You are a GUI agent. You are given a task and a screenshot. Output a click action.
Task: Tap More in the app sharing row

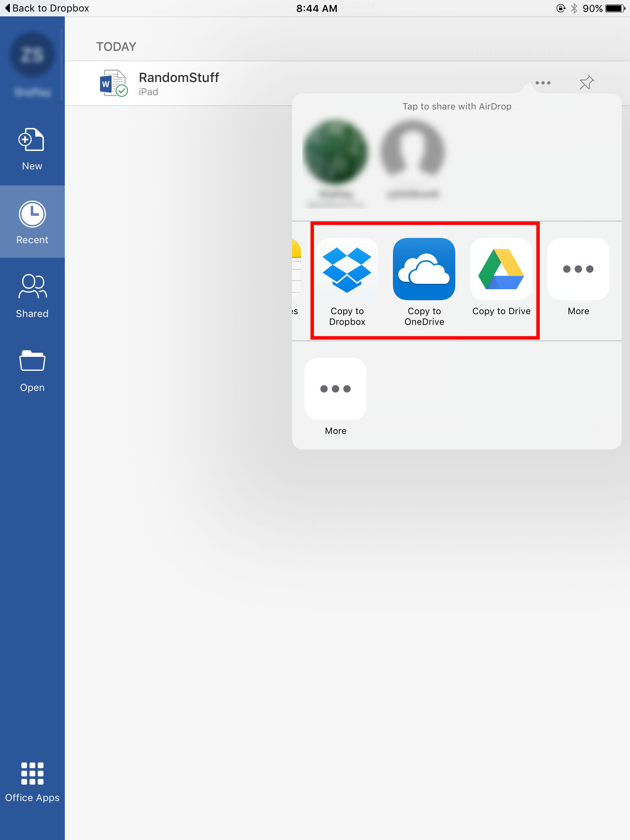coord(578,269)
